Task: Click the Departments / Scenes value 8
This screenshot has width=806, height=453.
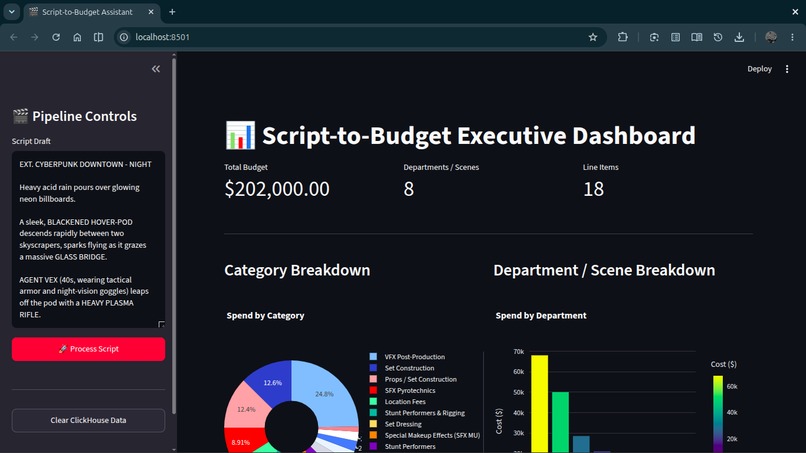Action: pos(409,189)
